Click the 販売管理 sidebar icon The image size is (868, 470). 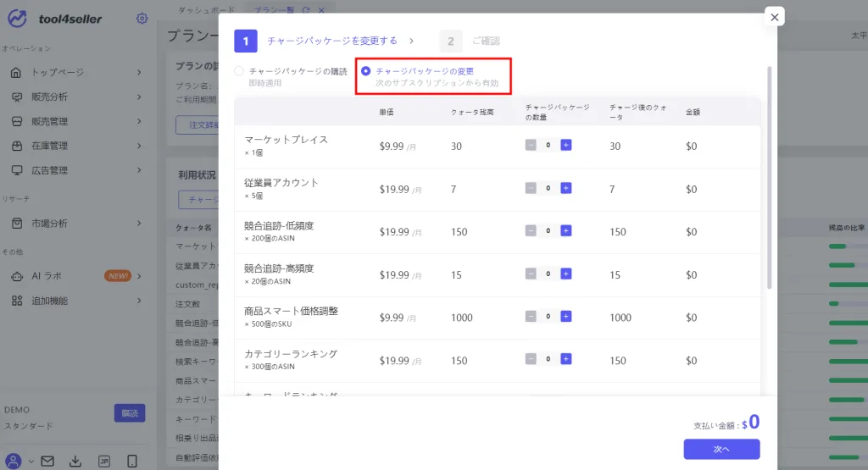point(17,121)
